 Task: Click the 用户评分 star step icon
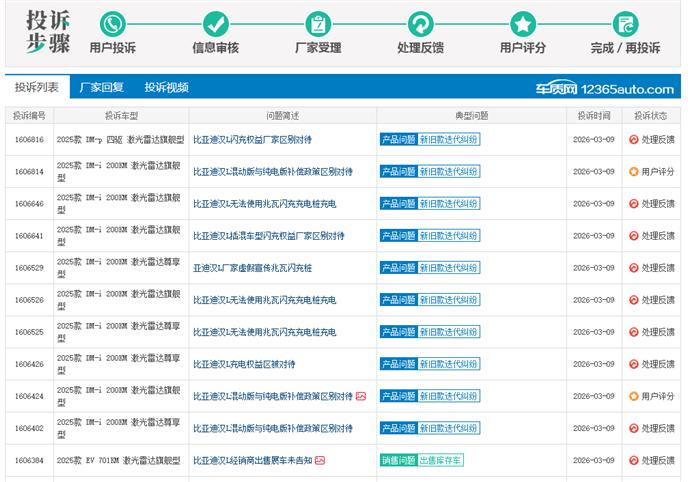click(523, 24)
